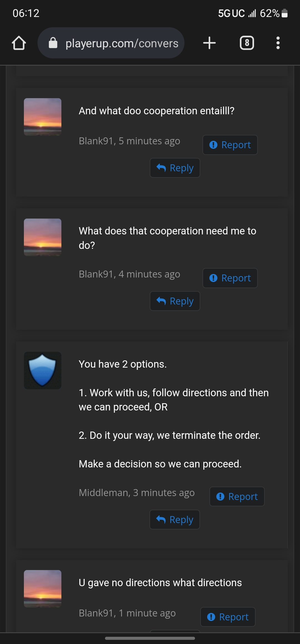Open the tab switcher showing 8 tabs
The height and width of the screenshot is (644, 300).
click(x=247, y=43)
